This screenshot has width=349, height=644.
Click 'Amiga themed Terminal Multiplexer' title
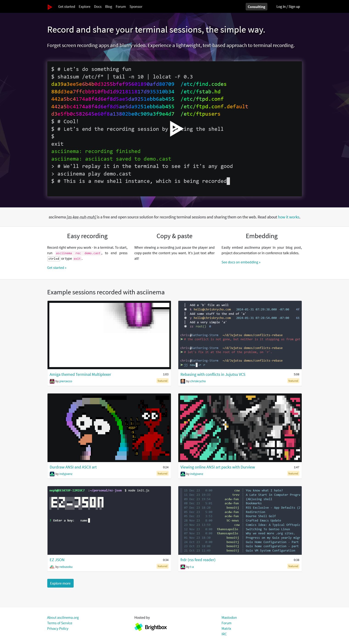pos(80,374)
